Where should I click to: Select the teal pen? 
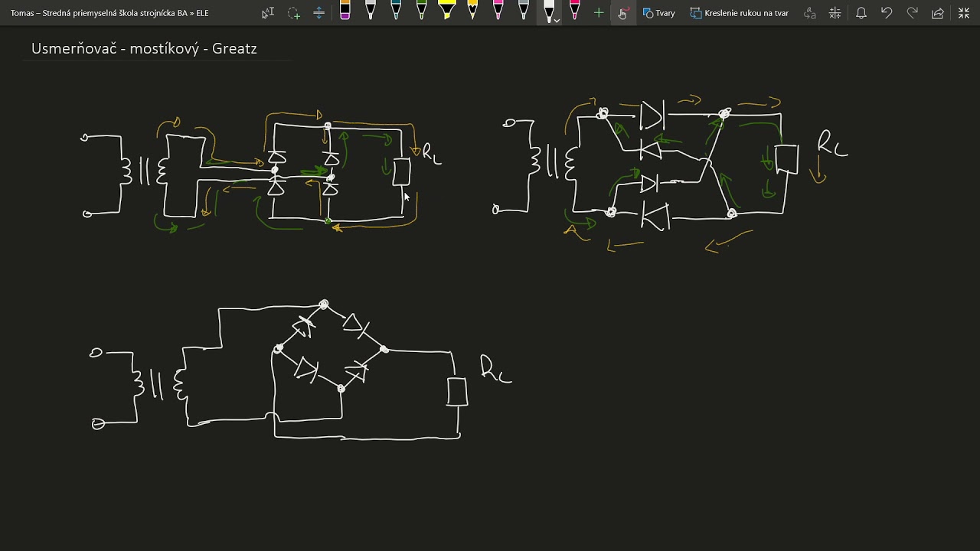396,10
